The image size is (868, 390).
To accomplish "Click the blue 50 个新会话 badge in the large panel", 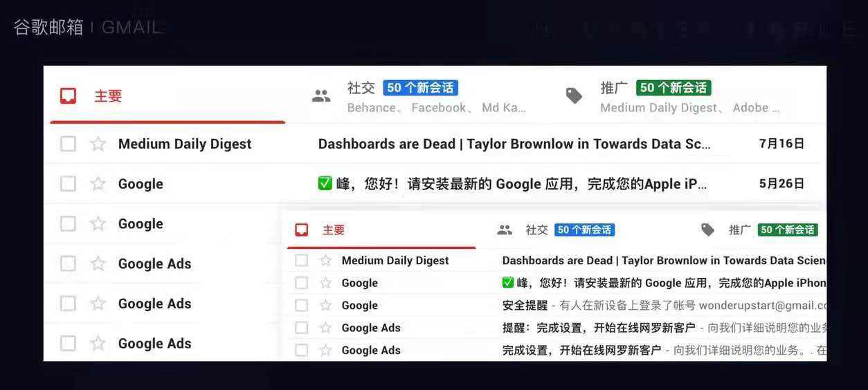I will [420, 88].
